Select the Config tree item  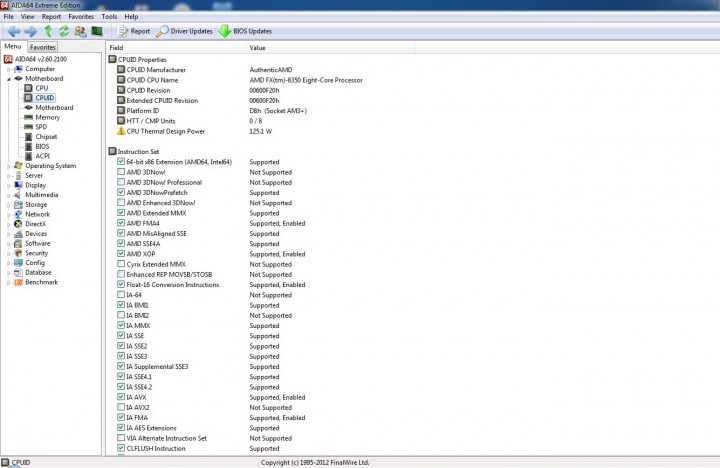(x=35, y=263)
